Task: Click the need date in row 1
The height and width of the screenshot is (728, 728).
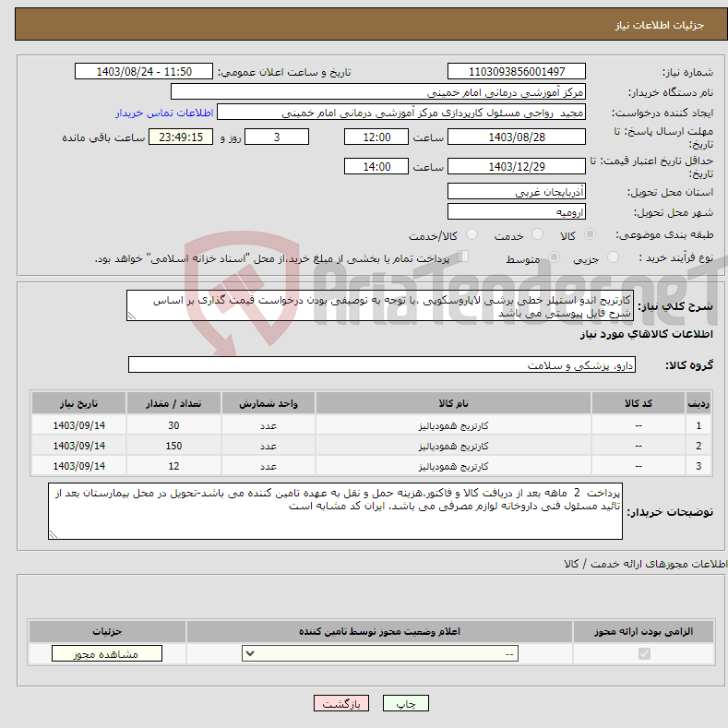Action: coord(79,425)
